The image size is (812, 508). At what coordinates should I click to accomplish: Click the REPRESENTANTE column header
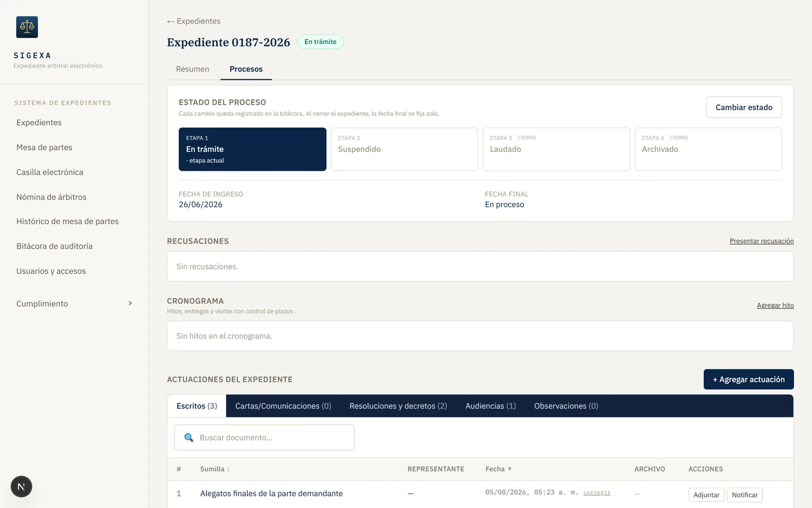pos(436,469)
